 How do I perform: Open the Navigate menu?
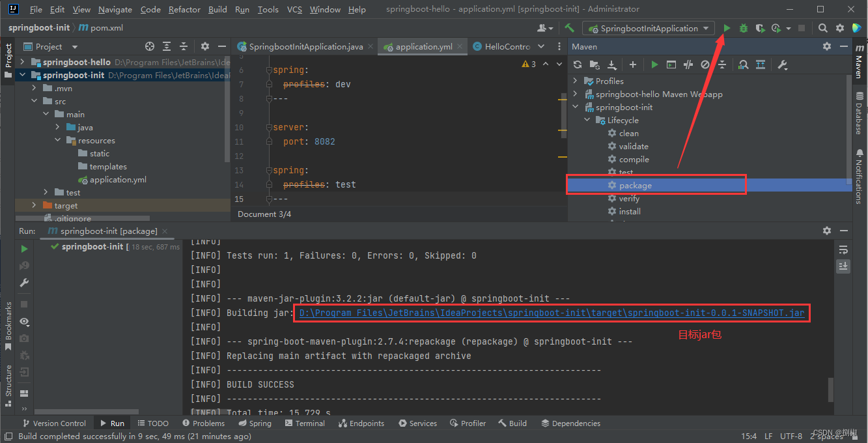point(115,9)
